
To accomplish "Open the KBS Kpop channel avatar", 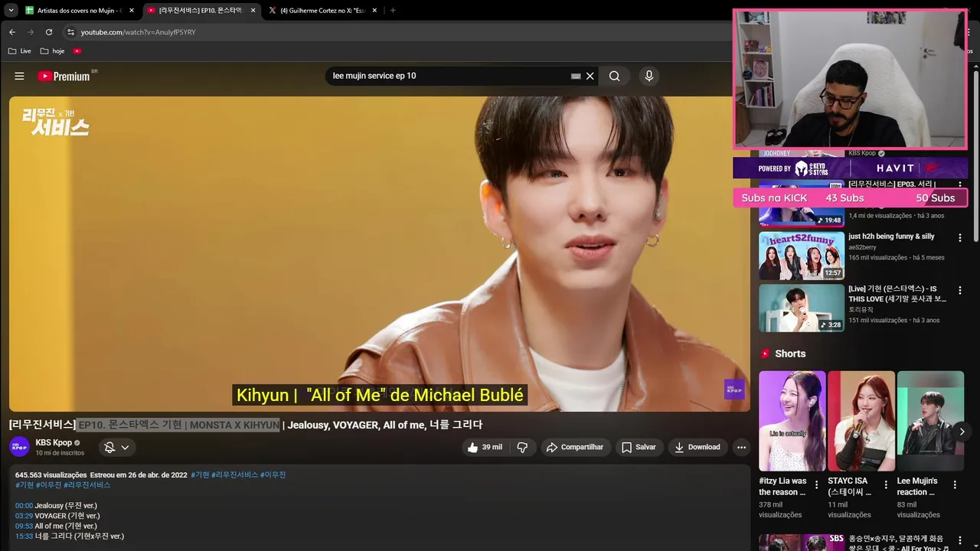I will [19, 447].
